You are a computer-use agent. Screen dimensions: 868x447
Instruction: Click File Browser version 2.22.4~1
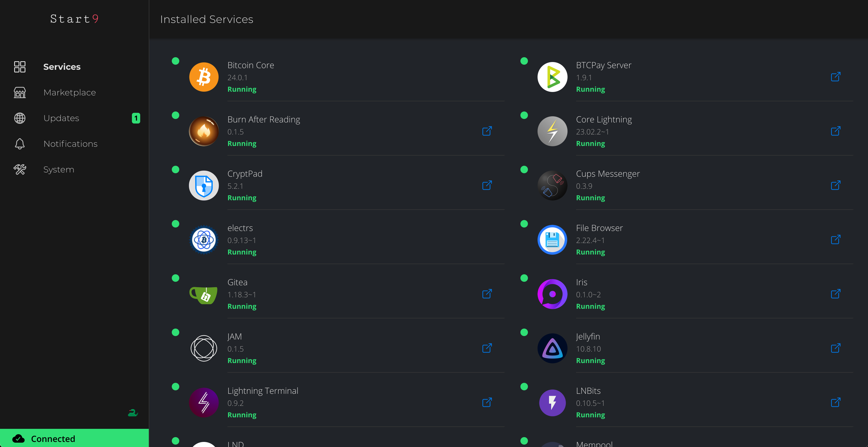pyautogui.click(x=590, y=240)
